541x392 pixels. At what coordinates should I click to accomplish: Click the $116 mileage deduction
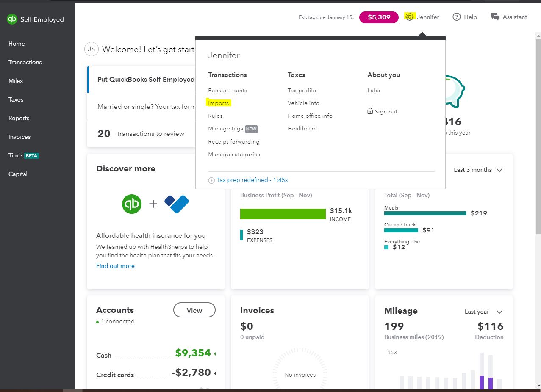[x=491, y=326]
